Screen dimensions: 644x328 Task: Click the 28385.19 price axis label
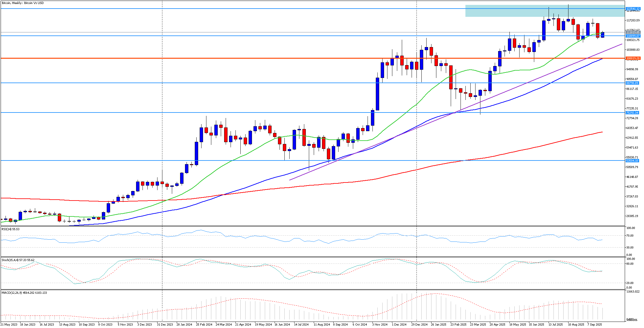(632, 216)
